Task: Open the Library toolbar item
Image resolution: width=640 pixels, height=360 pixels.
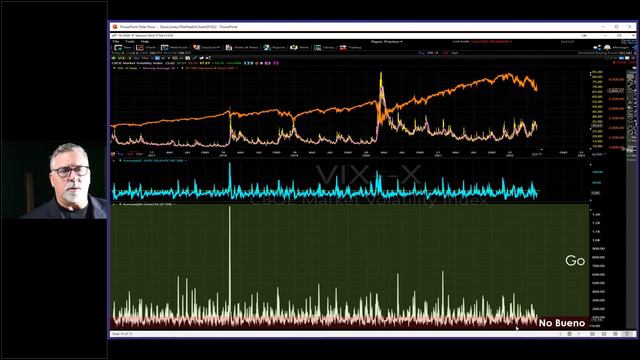Action: click(324, 48)
